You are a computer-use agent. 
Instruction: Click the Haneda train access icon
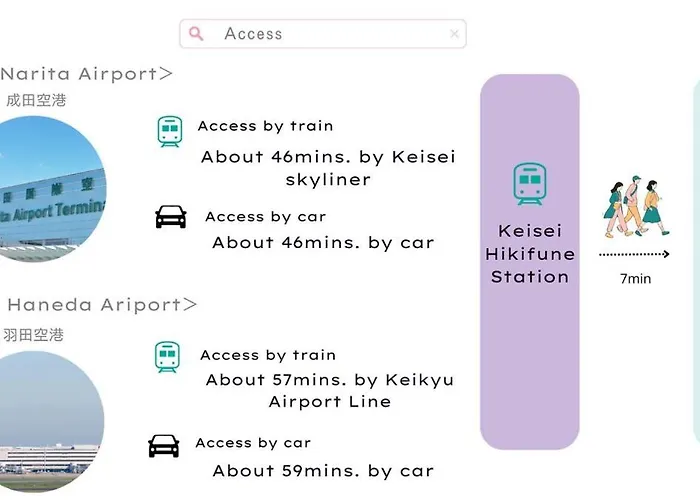(167, 357)
